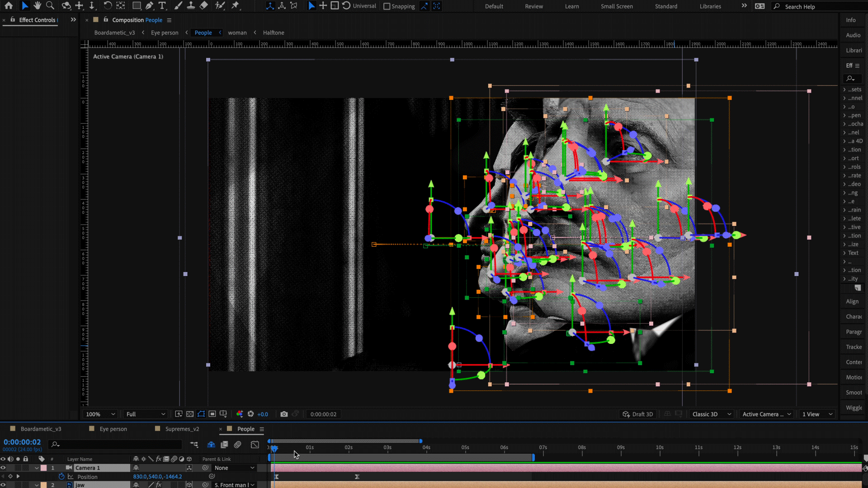Select the Pan camera tool
Image resolution: width=868 pixels, height=488 pixels.
click(80, 6)
